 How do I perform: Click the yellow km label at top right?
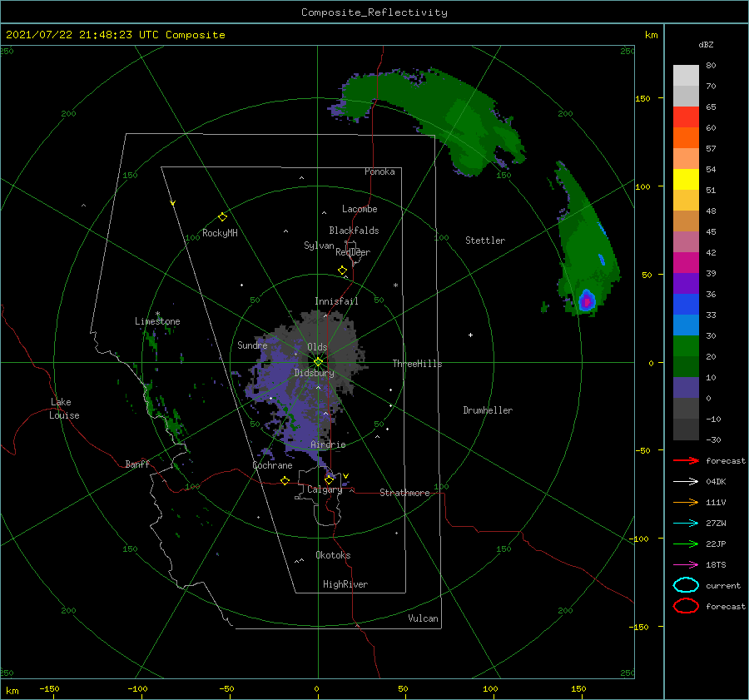pos(651,35)
